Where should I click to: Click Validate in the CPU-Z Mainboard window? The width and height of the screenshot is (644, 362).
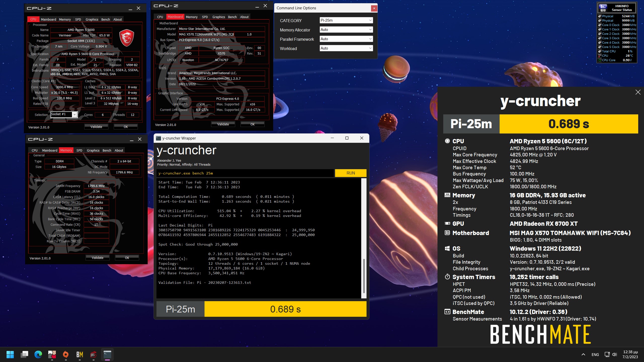point(223,124)
